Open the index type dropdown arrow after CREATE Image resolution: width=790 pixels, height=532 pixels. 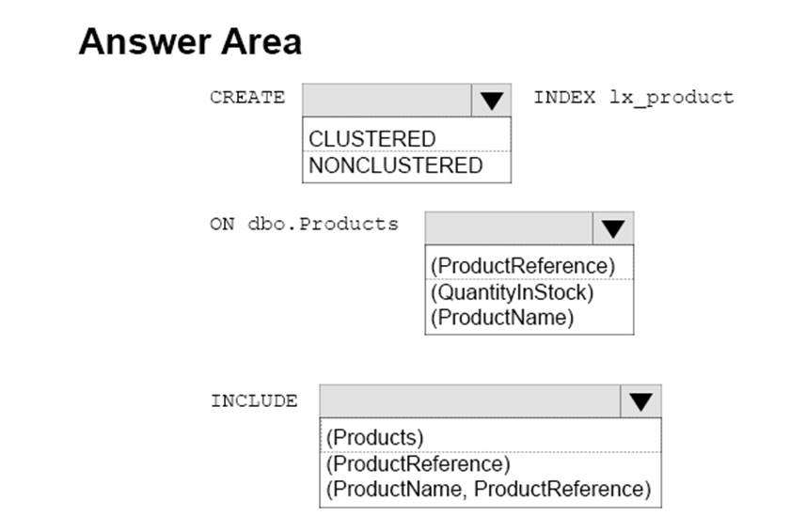coord(491,100)
